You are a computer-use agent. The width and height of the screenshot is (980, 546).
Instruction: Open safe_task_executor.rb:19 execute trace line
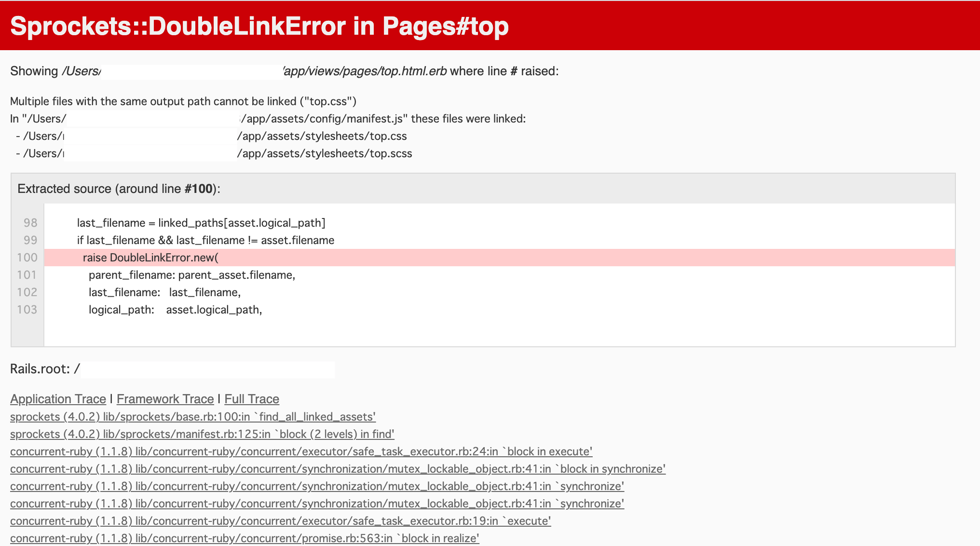pyautogui.click(x=280, y=521)
